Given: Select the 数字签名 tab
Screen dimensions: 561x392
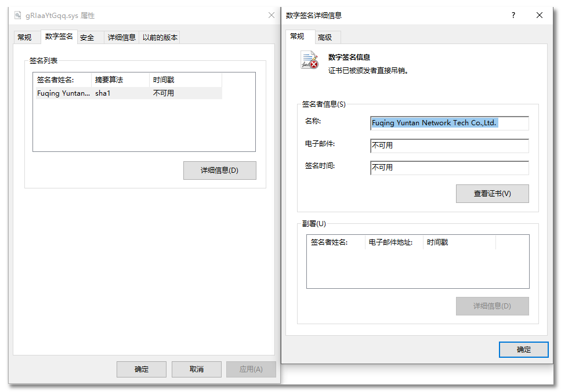Looking at the screenshot, I should (x=59, y=37).
